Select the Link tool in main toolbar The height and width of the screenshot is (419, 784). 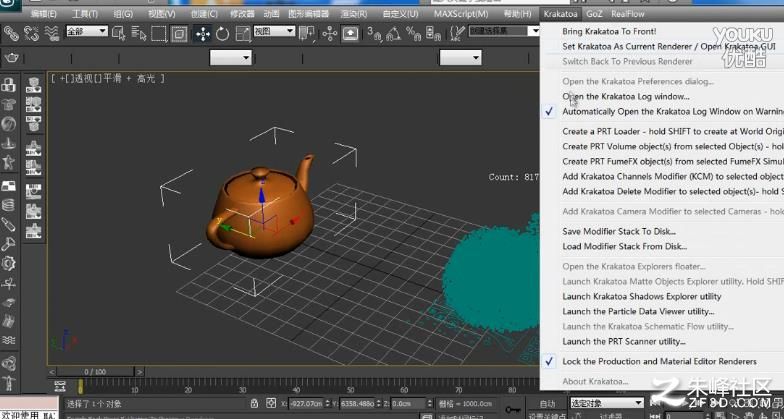[x=11, y=34]
